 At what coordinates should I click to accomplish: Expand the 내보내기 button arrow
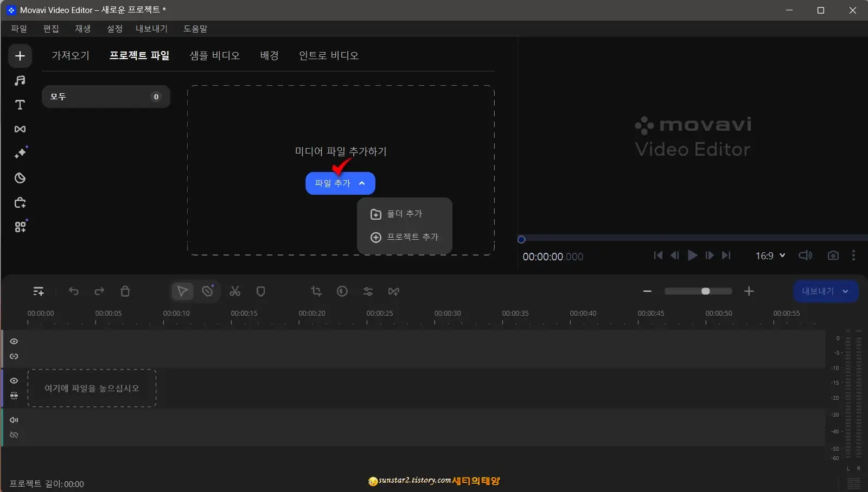pyautogui.click(x=845, y=291)
